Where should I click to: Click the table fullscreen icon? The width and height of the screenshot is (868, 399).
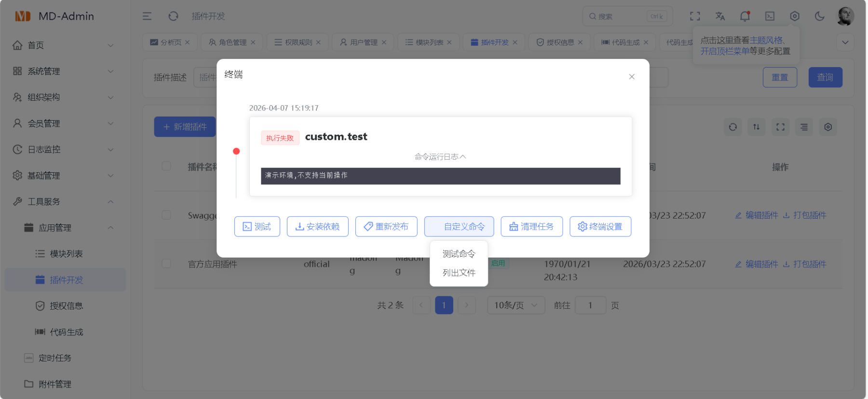pos(781,127)
